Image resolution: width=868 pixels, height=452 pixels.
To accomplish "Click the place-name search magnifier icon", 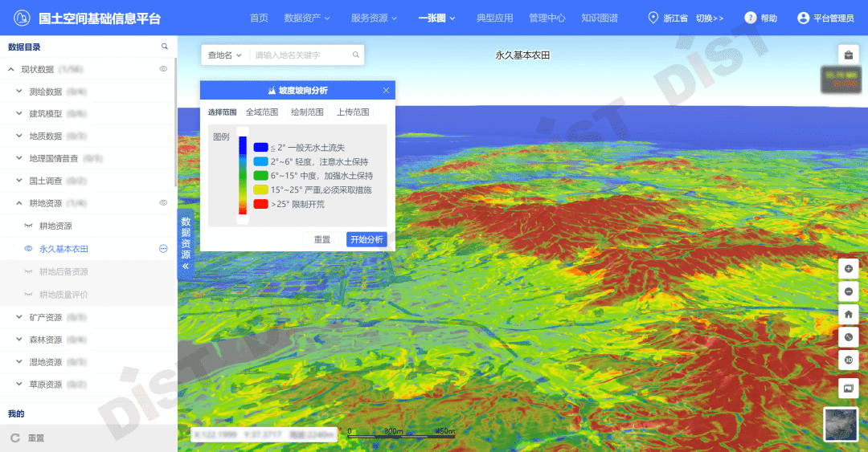I will 356,55.
